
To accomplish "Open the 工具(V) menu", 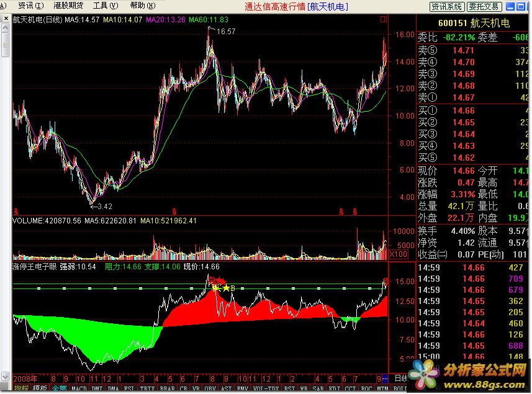I will pos(106,6).
